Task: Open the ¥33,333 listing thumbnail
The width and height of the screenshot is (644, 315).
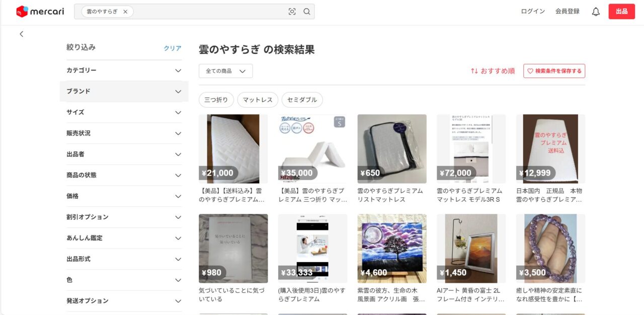Action: coord(312,249)
